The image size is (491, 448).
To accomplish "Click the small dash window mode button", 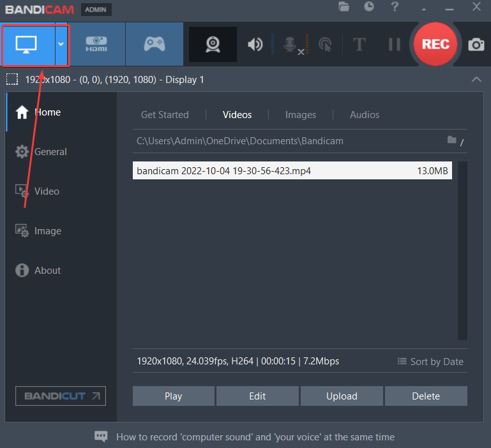I will point(424,10).
